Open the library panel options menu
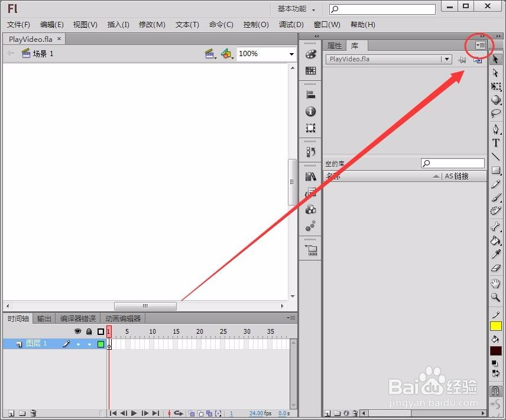 480,45
